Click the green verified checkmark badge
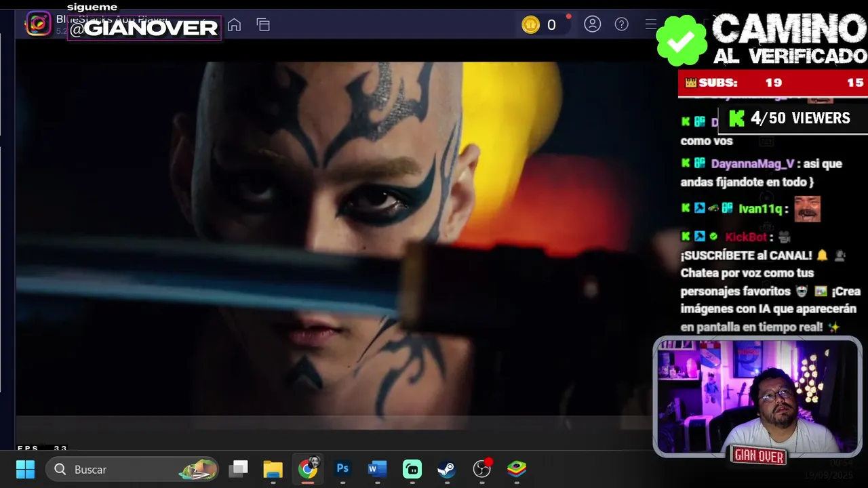Viewport: 868px width, 488px height. pos(682,40)
